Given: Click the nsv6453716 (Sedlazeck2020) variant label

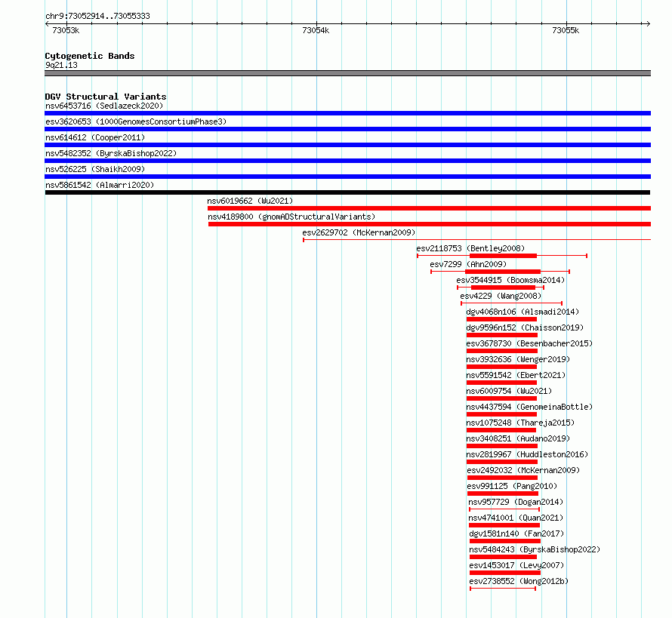Looking at the screenshot, I should (104, 106).
